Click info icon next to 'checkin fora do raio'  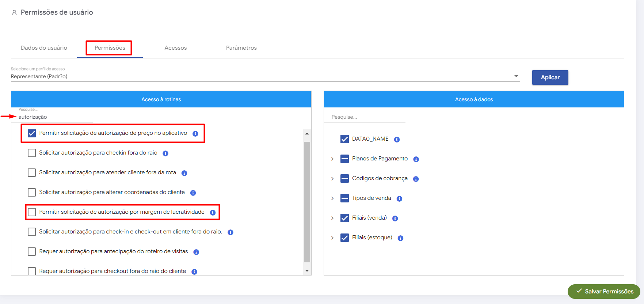(165, 153)
